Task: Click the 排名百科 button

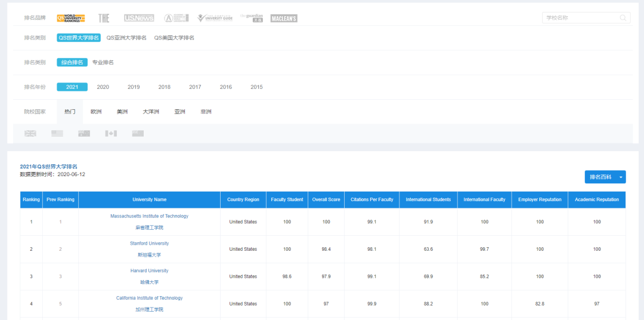Action: coord(600,177)
